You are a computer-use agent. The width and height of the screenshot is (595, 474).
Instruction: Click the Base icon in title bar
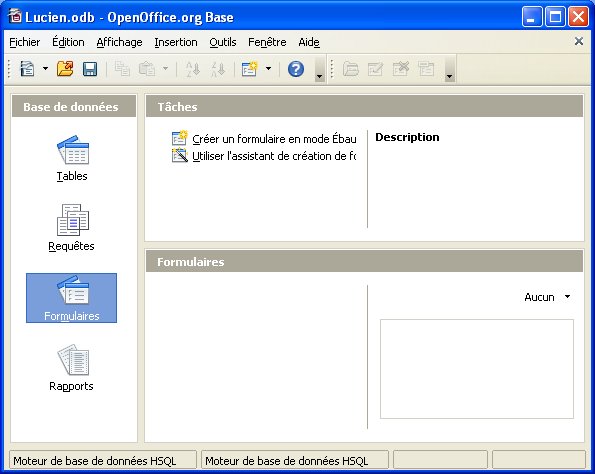[x=15, y=17]
